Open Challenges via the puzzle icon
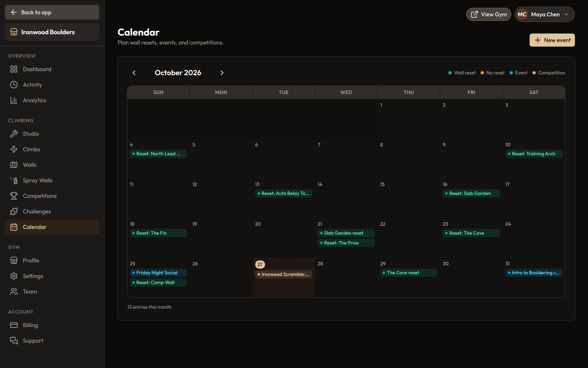Viewport: 588px width, 368px height. (x=14, y=212)
